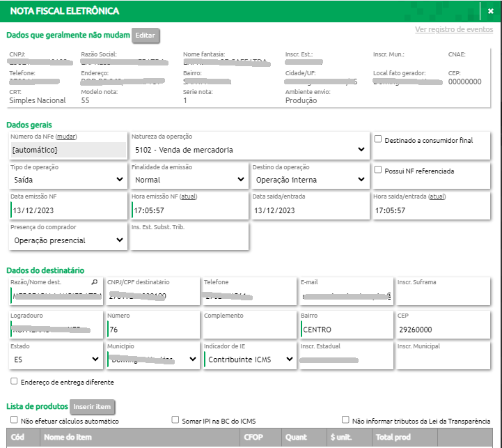Click the Modelo nota value 55
This screenshot has height=448, width=502.
click(x=85, y=100)
